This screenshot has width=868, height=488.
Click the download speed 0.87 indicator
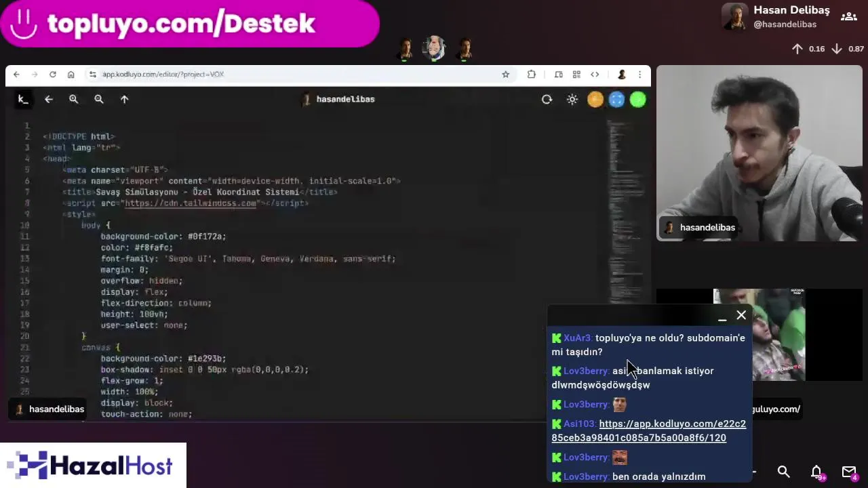pyautogui.click(x=848, y=49)
